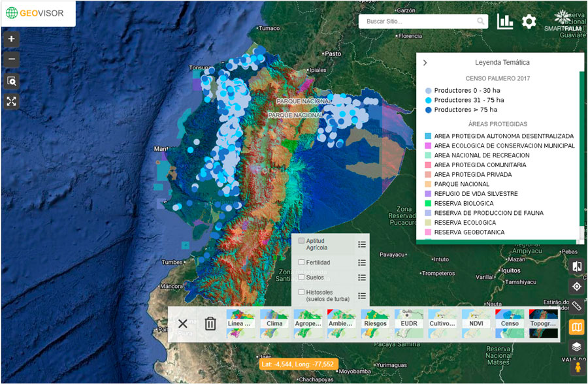The image size is (588, 384).
Task: Open the settings gear
Action: tap(529, 22)
